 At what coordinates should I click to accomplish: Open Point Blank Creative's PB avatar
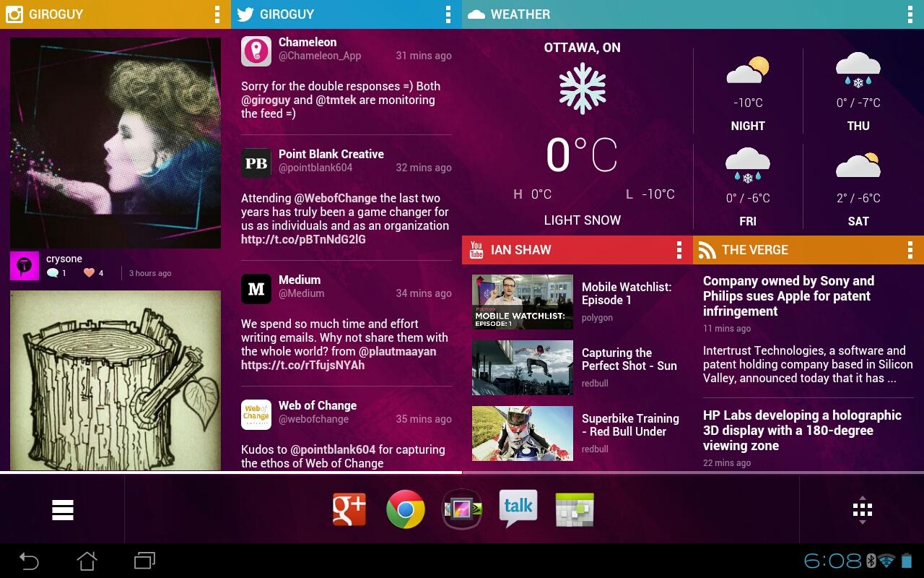pyautogui.click(x=256, y=163)
